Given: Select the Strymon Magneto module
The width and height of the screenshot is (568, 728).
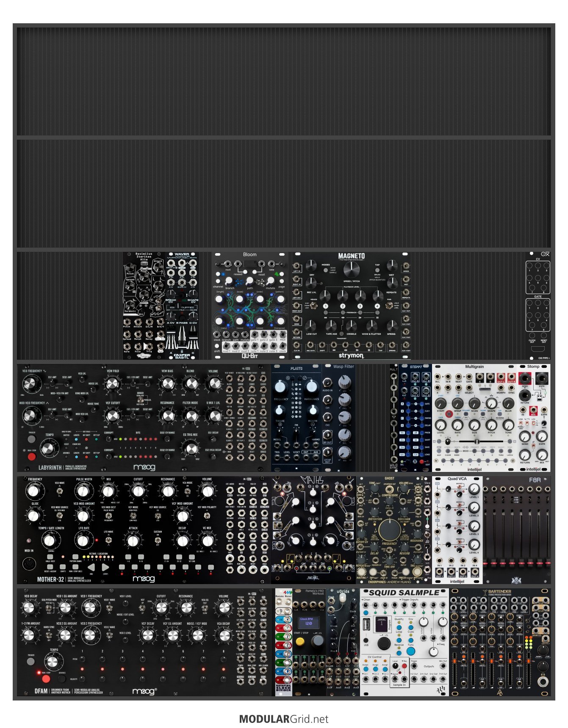Looking at the screenshot, I should 352,306.
